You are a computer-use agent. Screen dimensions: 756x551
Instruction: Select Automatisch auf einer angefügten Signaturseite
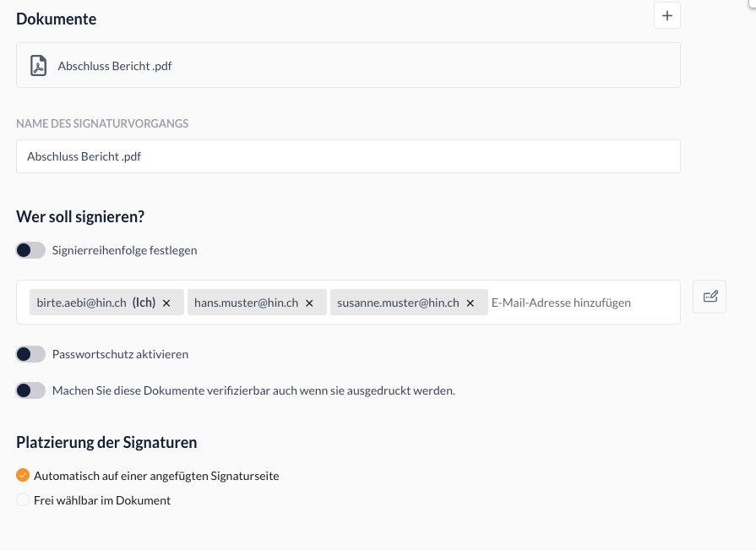(23, 475)
